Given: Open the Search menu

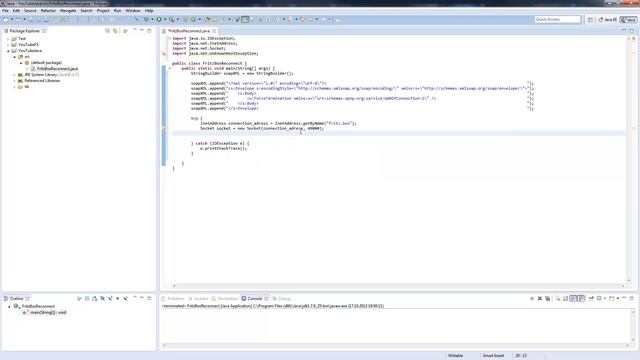Looking at the screenshot, I should point(87,11).
